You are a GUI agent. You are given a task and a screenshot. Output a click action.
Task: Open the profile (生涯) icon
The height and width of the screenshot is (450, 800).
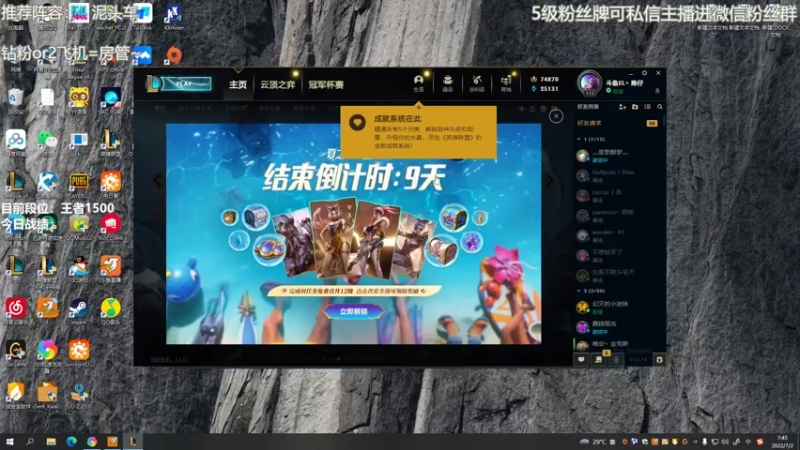point(418,83)
